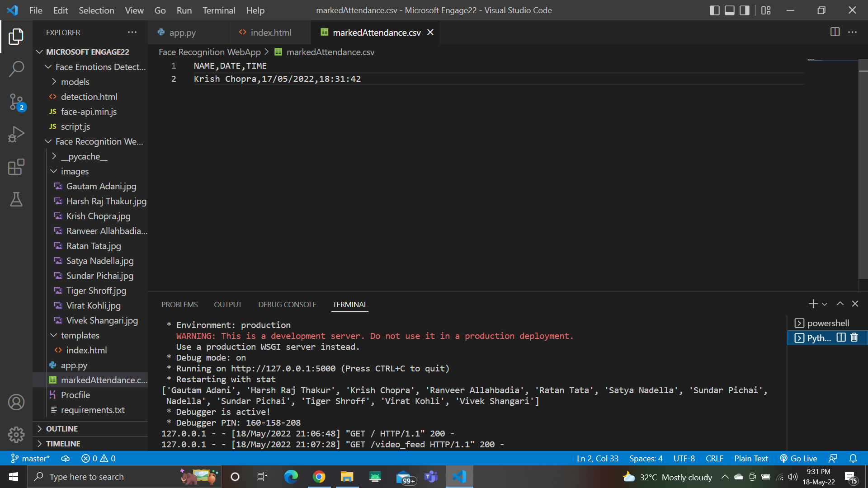
Task: Click the Windows taskbar search box
Action: (x=124, y=477)
